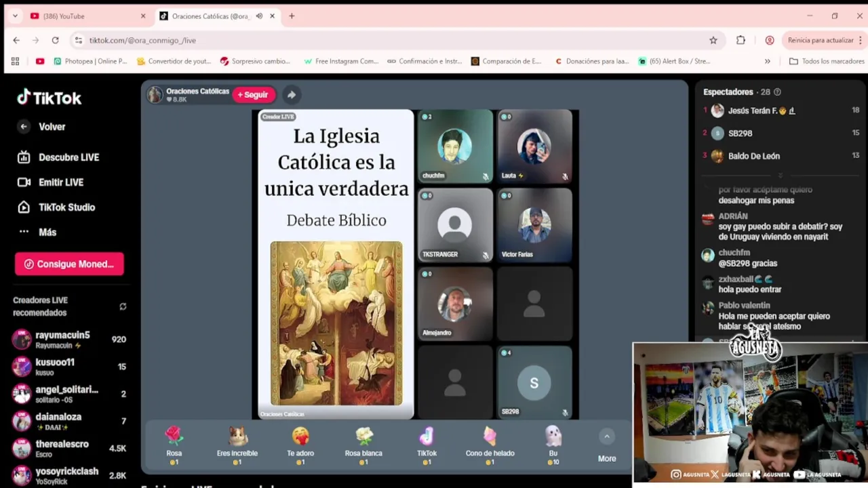Open Photopea bookmark
This screenshot has height=488, width=868.
pos(90,62)
